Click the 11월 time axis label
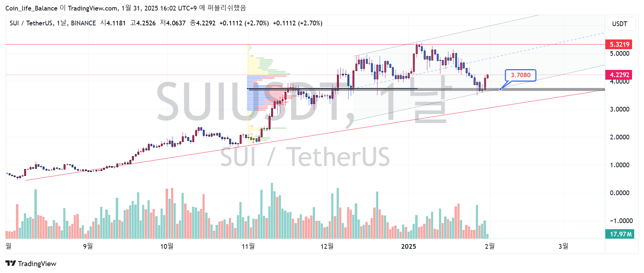The image size is (644, 273). pyautogui.click(x=248, y=247)
